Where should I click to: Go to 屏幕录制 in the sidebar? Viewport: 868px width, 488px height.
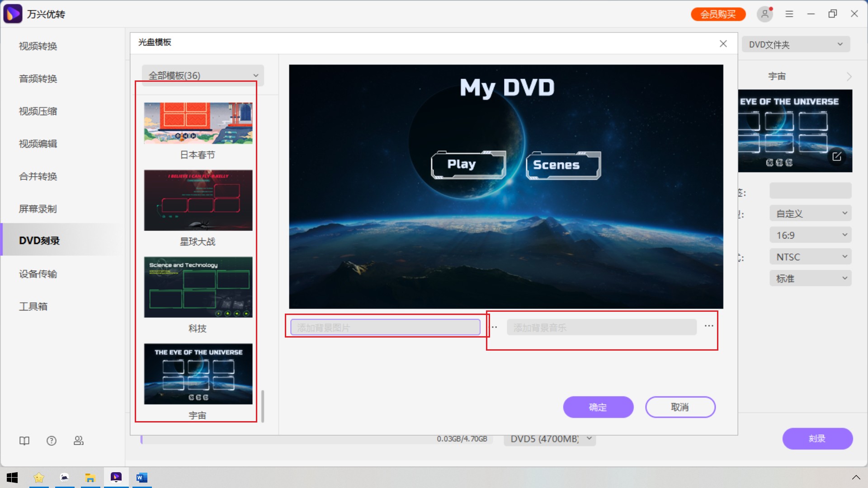click(x=38, y=209)
